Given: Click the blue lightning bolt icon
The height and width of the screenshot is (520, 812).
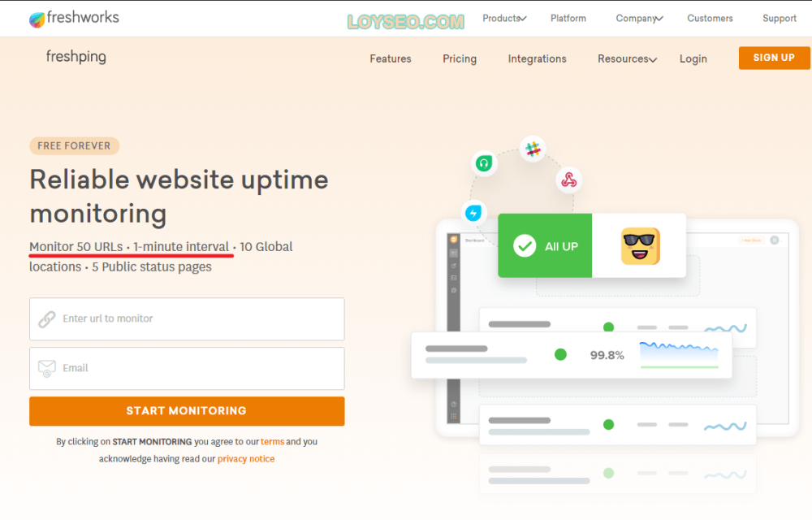Looking at the screenshot, I should [x=473, y=213].
